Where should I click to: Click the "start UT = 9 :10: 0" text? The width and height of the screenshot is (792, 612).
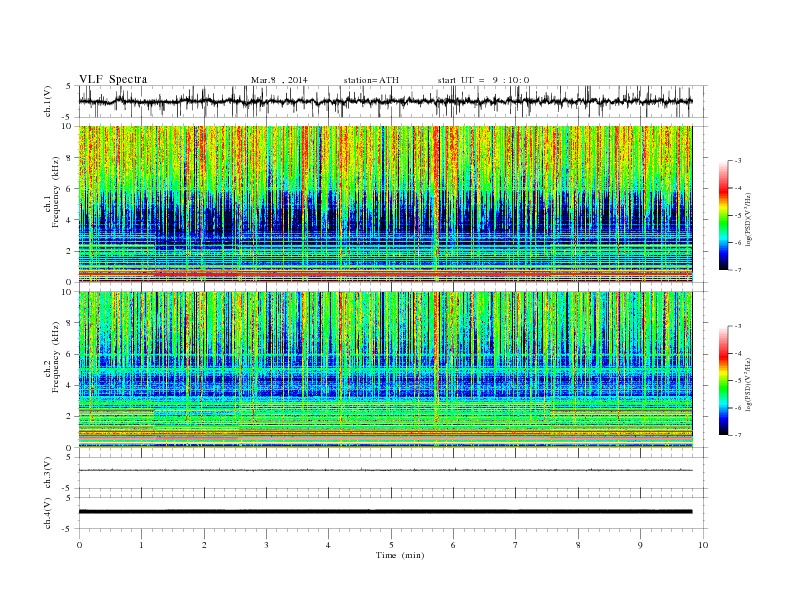[x=483, y=80]
